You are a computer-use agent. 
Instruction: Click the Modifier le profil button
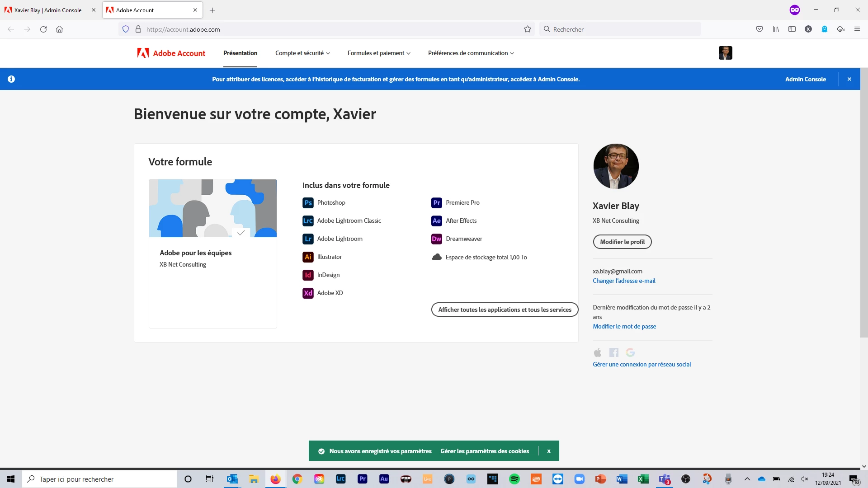pyautogui.click(x=622, y=242)
